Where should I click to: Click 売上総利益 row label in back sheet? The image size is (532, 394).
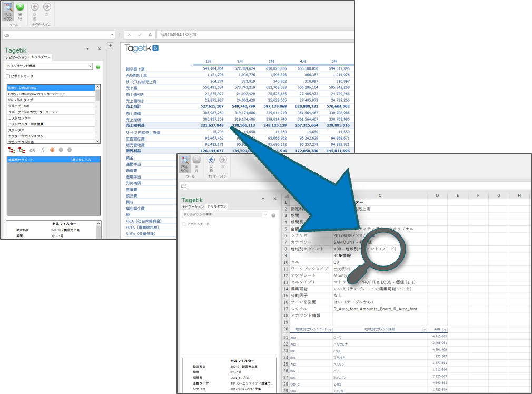(135, 125)
